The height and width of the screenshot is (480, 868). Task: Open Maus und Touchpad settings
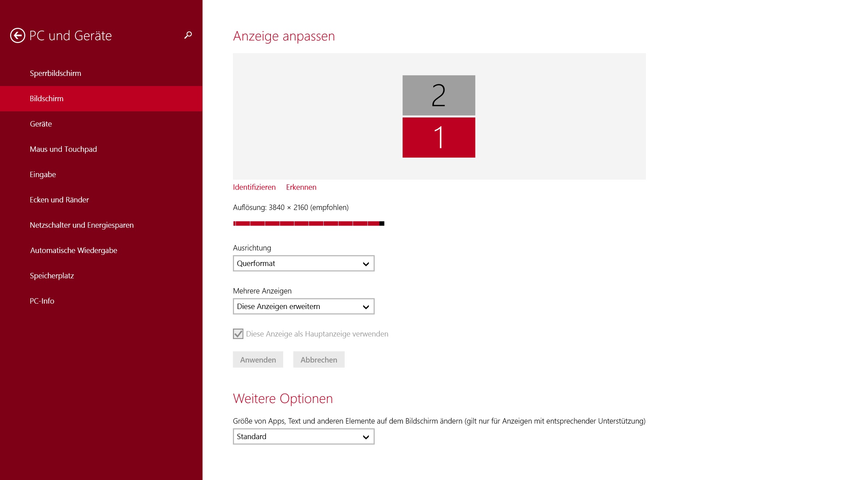[x=63, y=149]
